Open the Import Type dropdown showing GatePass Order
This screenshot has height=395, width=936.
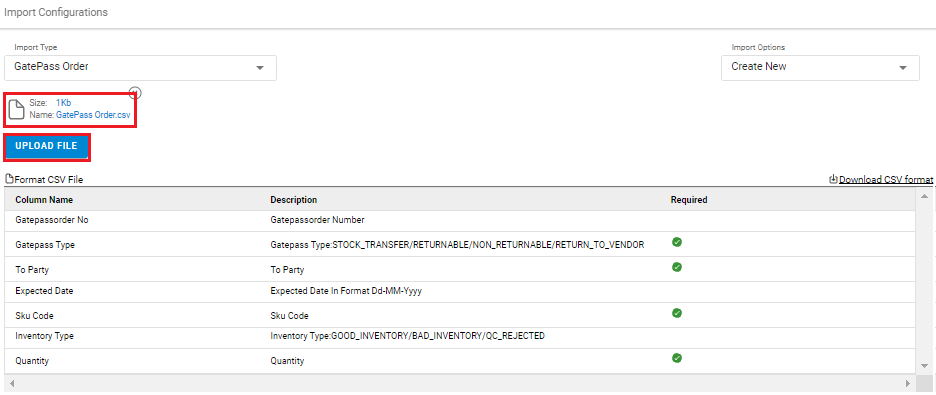[140, 67]
